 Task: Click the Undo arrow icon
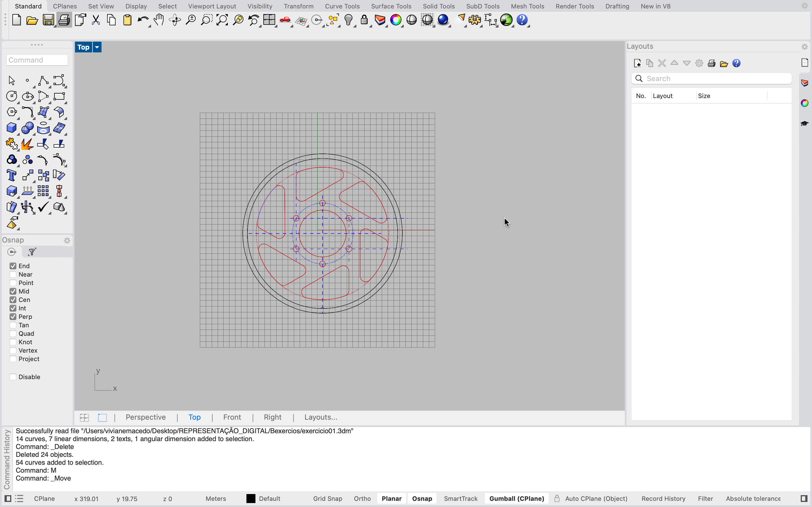click(143, 20)
